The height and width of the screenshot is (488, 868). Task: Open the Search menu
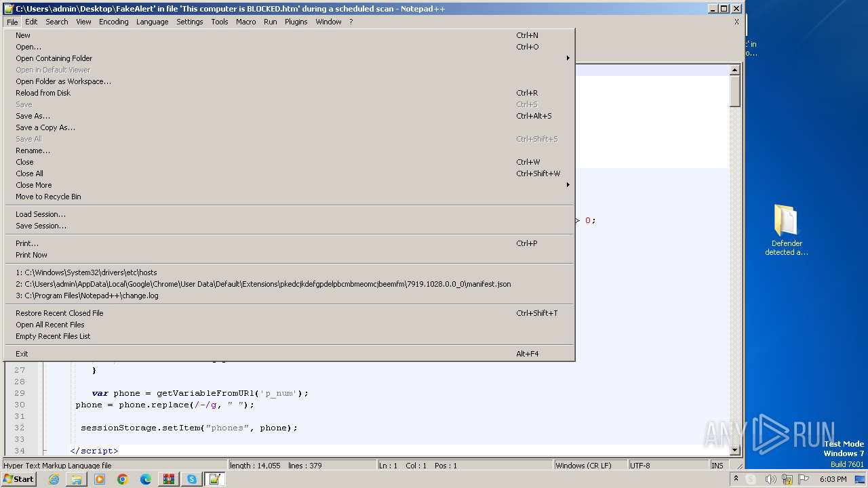pyautogui.click(x=57, y=22)
